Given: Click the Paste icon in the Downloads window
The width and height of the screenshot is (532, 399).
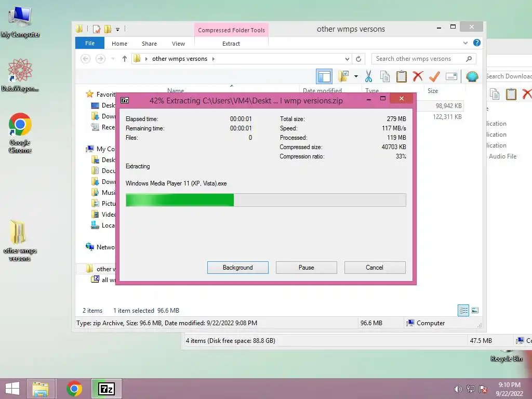Looking at the screenshot, I should [511, 94].
